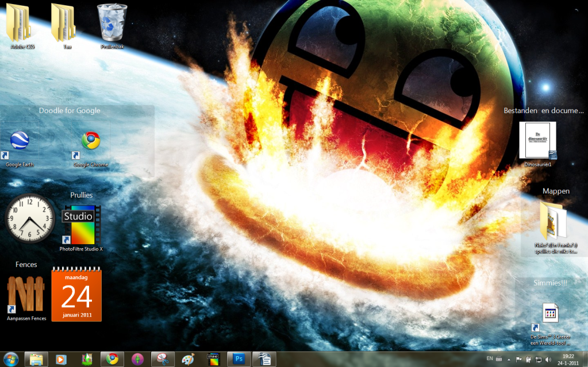
Task: Launch The Sims 3 plumbob taskbar icon
Action: (137, 360)
